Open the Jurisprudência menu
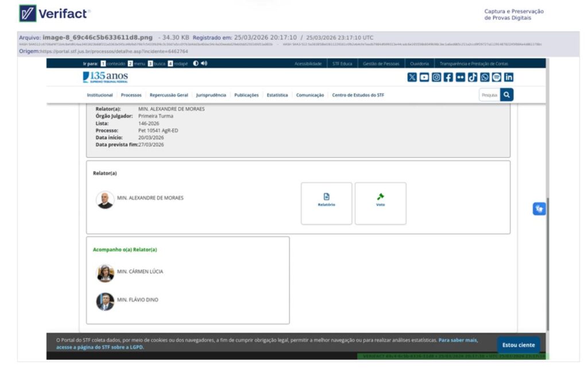This screenshot has width=588, height=389. point(211,95)
